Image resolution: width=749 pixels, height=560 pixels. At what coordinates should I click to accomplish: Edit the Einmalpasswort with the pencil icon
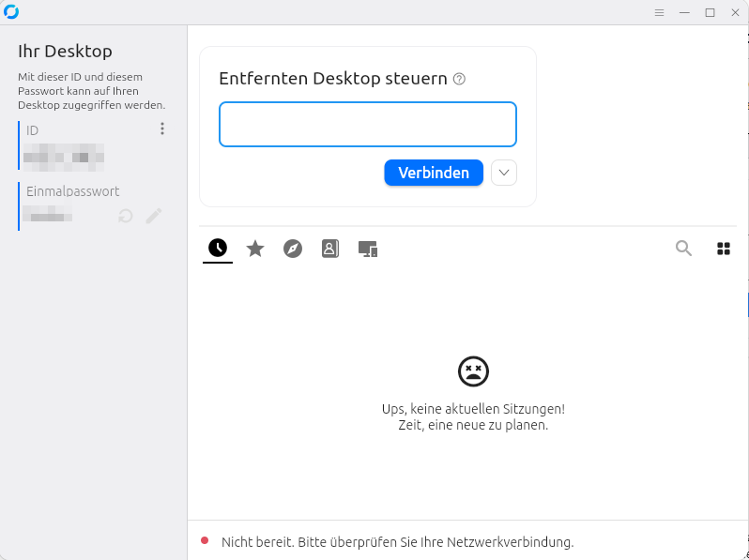point(154,217)
